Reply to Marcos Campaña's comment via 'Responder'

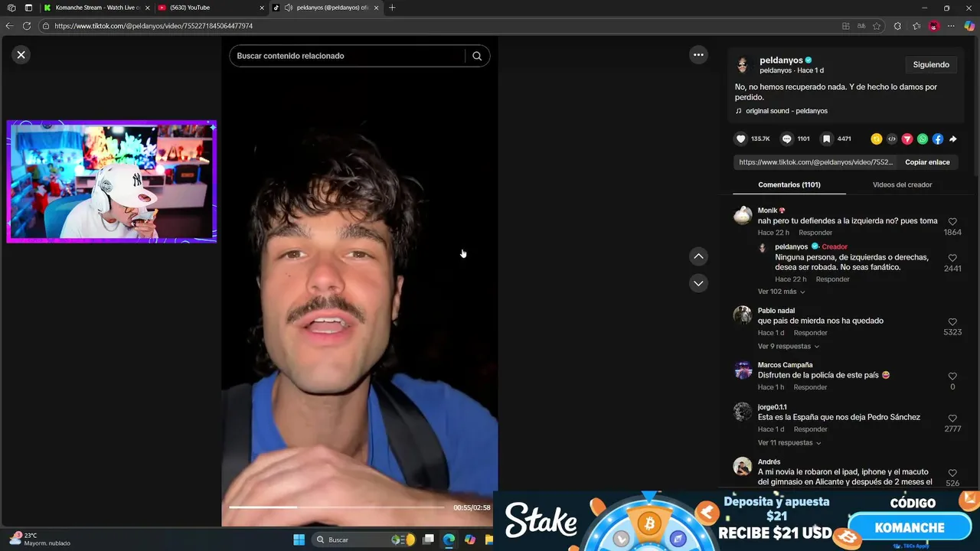click(x=811, y=387)
